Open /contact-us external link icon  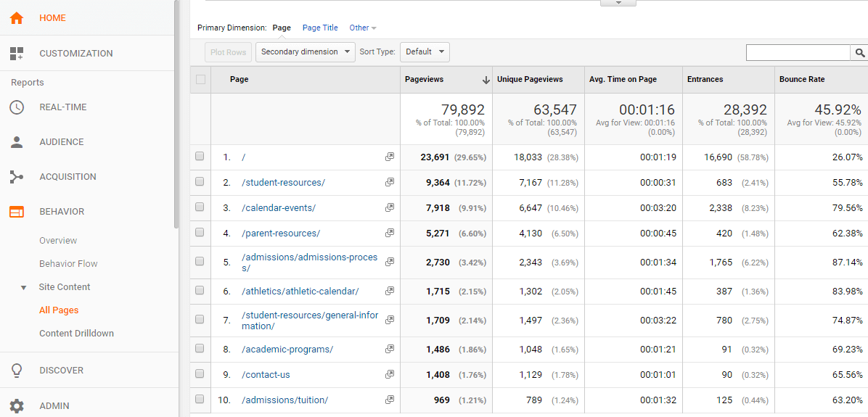coord(390,374)
